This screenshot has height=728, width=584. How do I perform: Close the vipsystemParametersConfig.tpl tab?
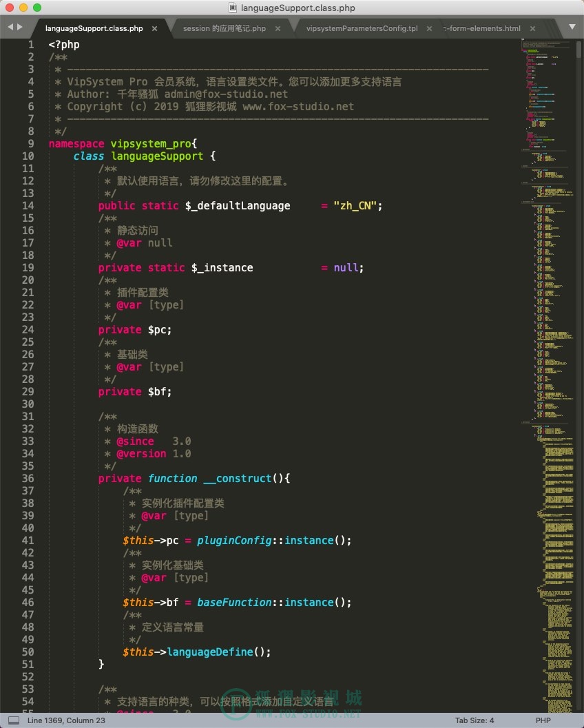coord(430,29)
